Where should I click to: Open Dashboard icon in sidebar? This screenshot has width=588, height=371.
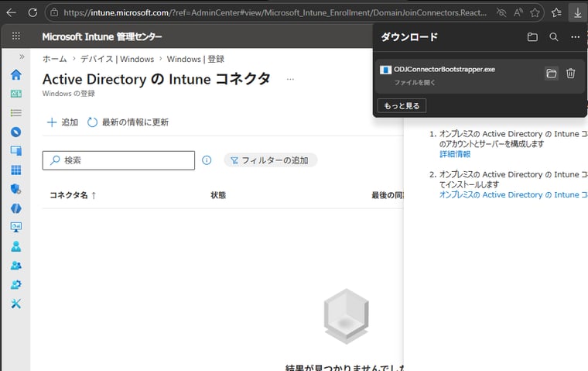click(16, 94)
